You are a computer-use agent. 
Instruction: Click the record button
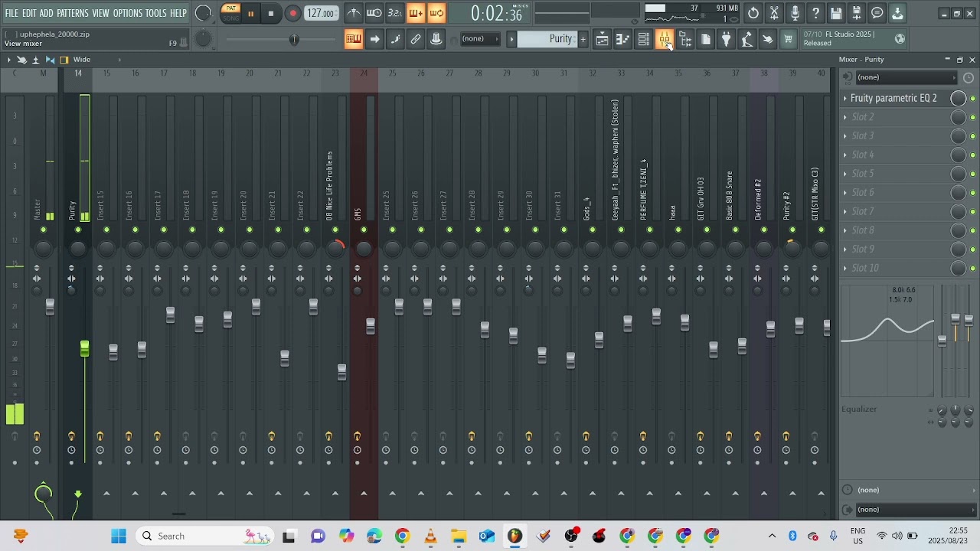click(x=292, y=14)
